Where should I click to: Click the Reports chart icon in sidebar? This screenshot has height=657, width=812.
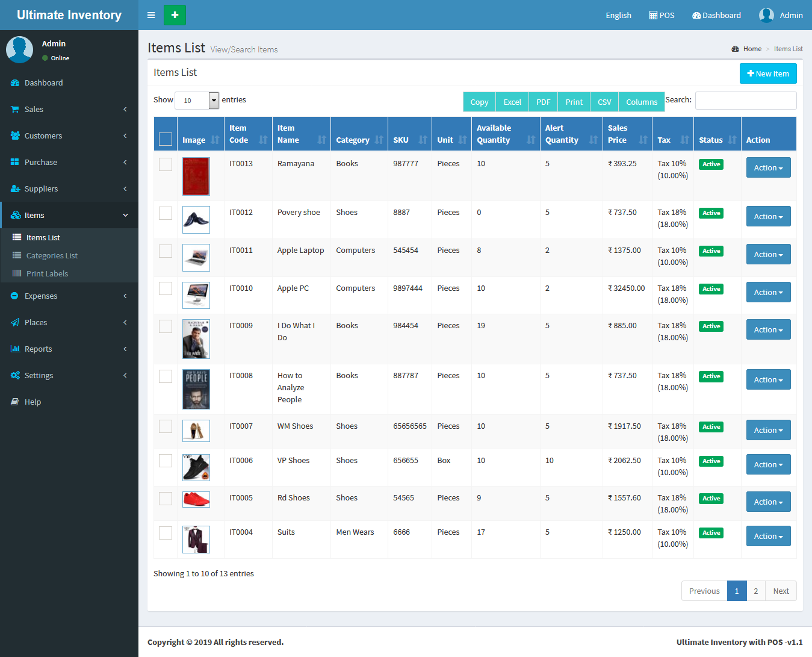(15, 349)
